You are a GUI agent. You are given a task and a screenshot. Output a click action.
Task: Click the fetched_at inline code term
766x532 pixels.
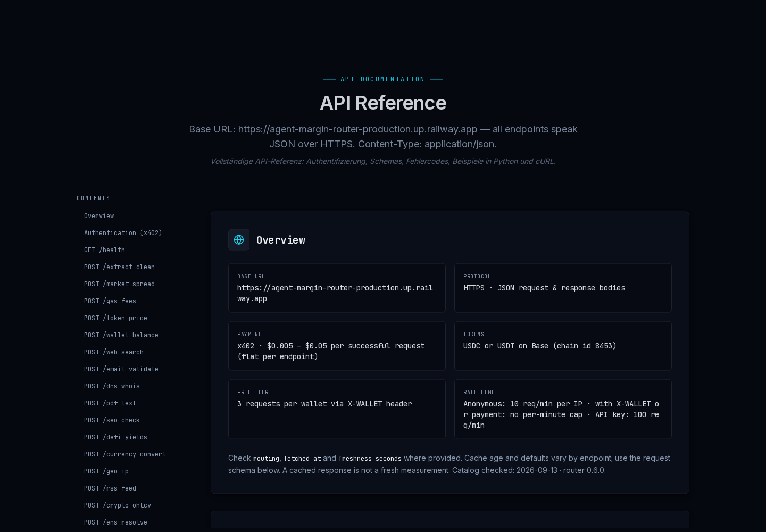point(302,458)
